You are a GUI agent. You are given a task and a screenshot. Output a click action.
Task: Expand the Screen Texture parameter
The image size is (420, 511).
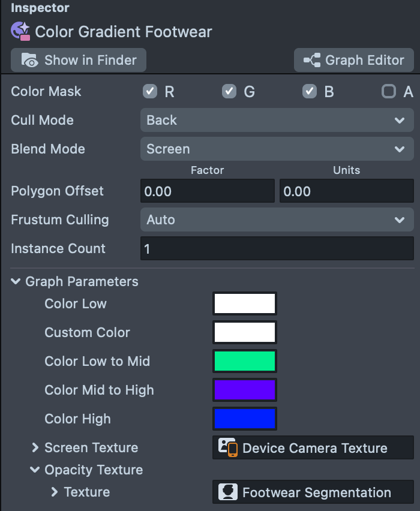point(35,447)
